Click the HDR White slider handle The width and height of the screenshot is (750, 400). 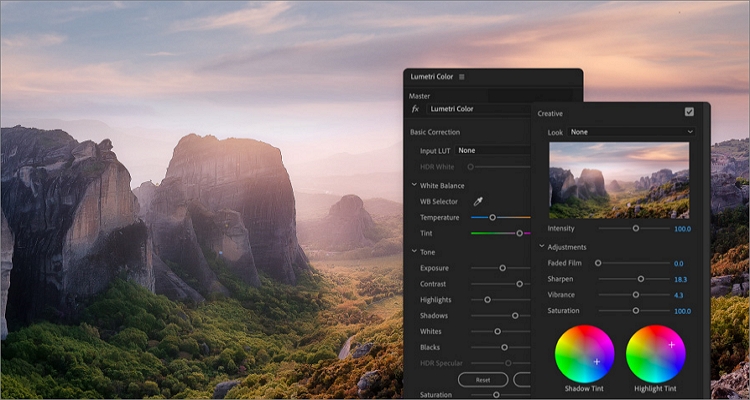coord(471,167)
